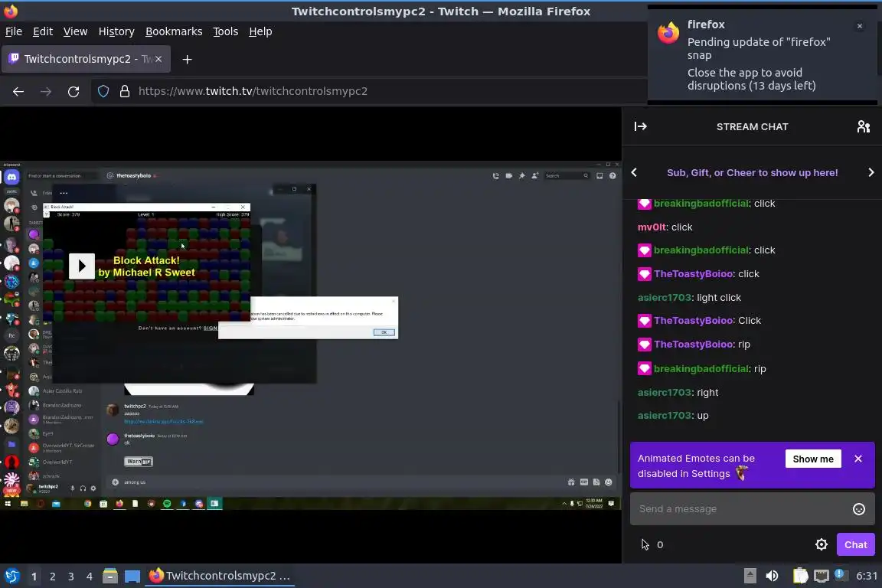Image resolution: width=882 pixels, height=588 pixels.
Task: Go back one page
Action: [18, 91]
